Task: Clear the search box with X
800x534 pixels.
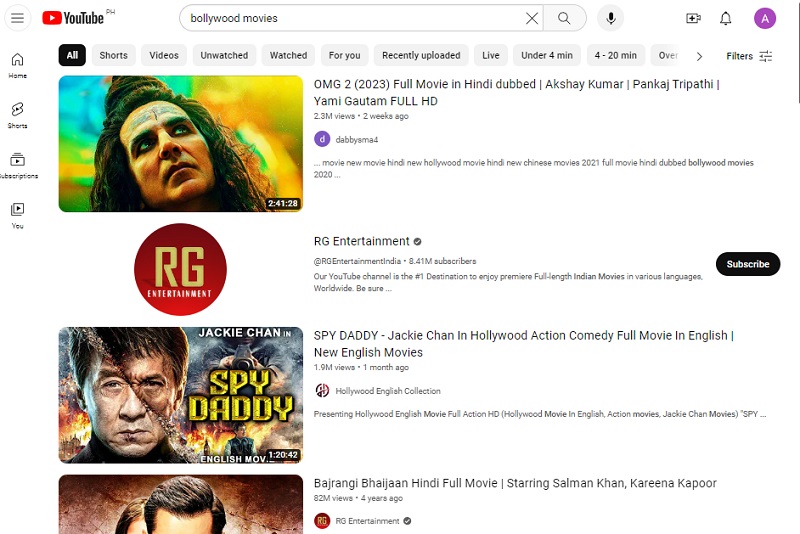Action: coord(532,18)
